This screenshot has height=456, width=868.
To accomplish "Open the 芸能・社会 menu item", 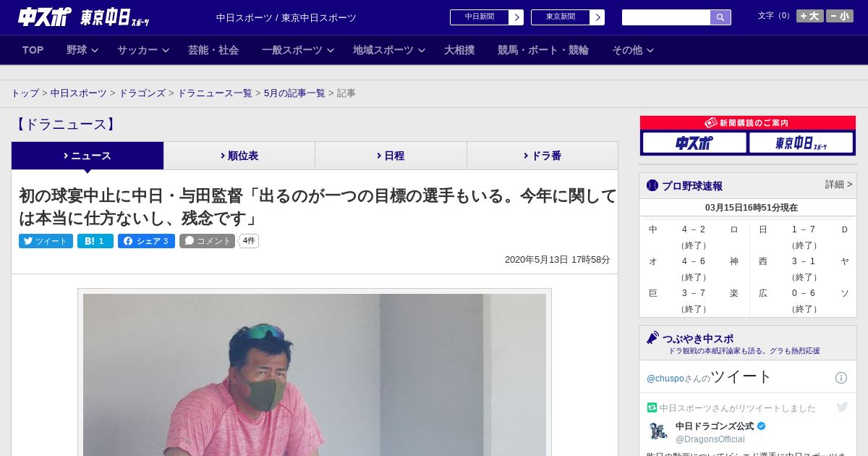I will [213, 50].
